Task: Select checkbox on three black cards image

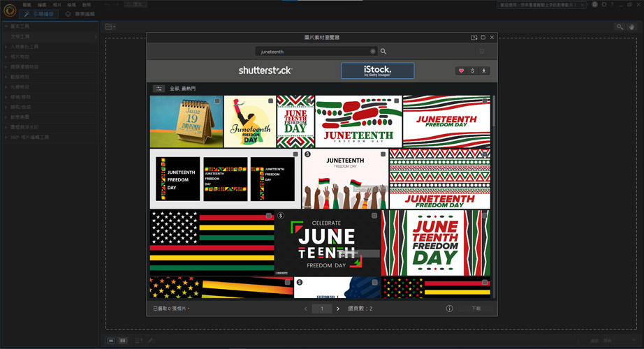Action: click(x=295, y=154)
